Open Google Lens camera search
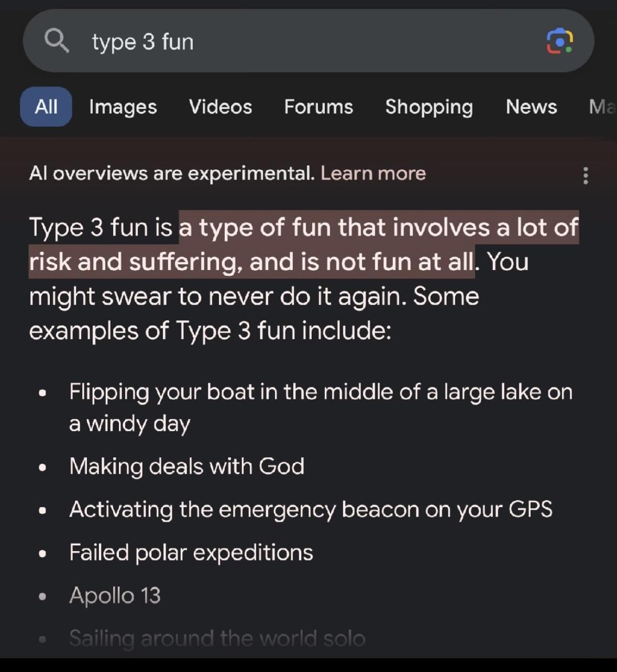The image size is (617, 672). pyautogui.click(x=559, y=41)
